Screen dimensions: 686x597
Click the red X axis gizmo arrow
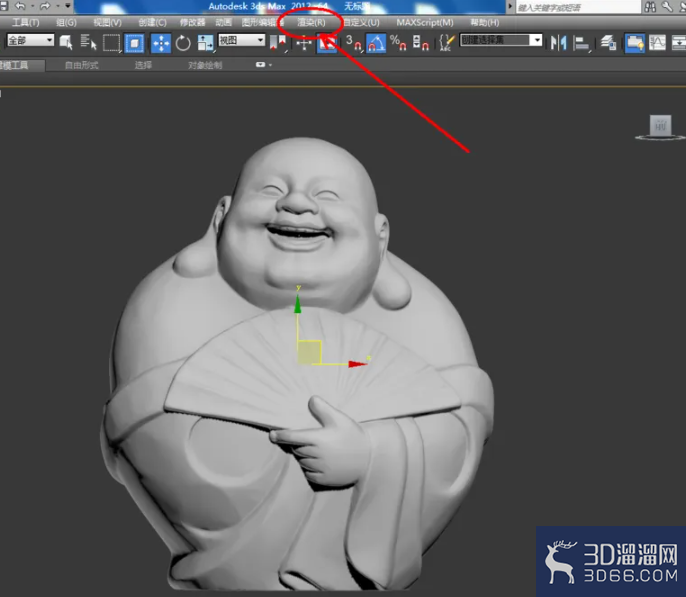(357, 364)
